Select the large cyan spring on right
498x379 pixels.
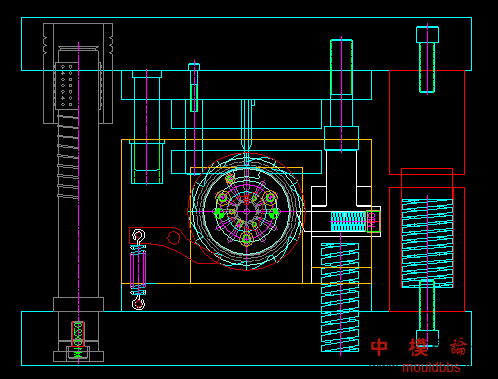[x=427, y=243]
